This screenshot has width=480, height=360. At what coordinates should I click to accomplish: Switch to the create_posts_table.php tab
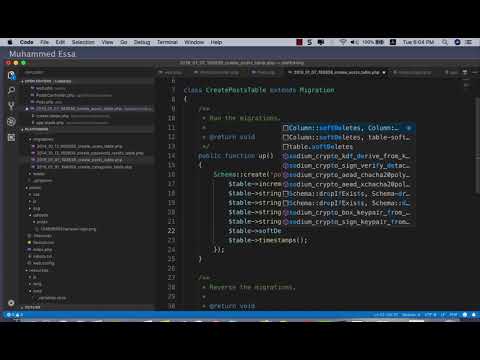[x=336, y=72]
